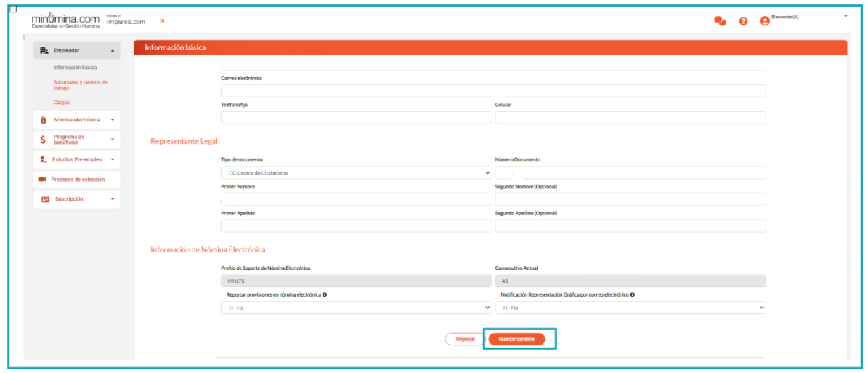868x373 pixels.
Task: Click the help question mark icon
Action: 743,21
